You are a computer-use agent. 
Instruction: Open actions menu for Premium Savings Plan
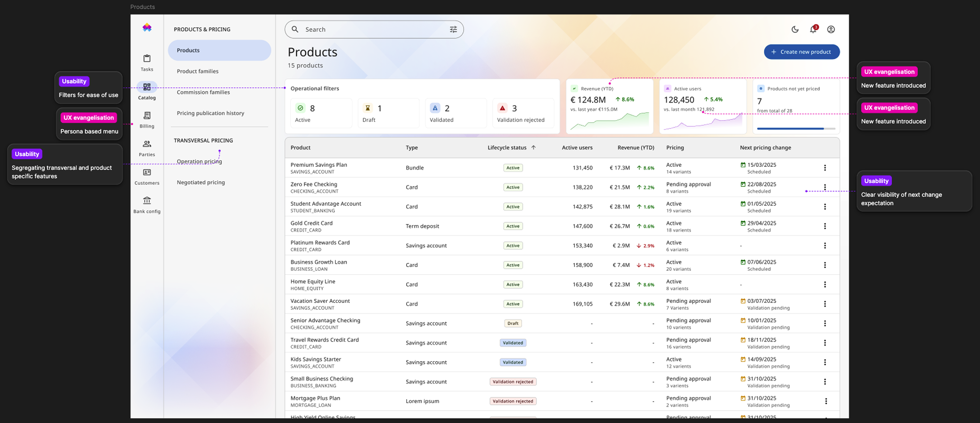[825, 168]
